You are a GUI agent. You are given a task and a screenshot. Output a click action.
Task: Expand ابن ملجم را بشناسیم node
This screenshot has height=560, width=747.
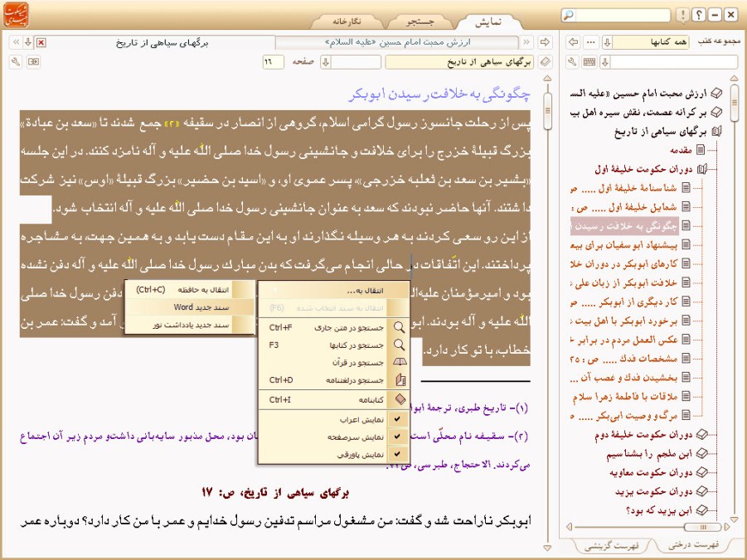[701, 453]
